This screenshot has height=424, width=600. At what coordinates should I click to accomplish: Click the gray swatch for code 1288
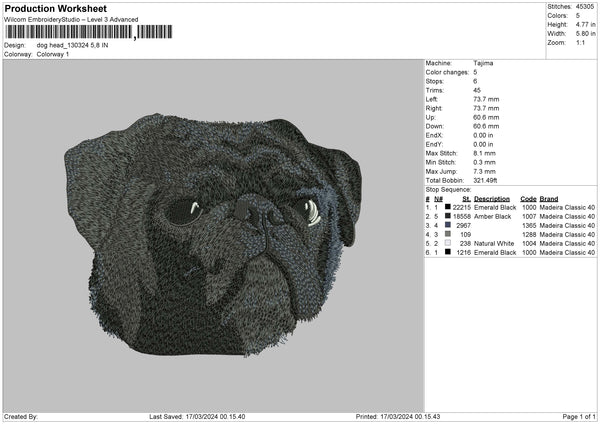[x=448, y=234]
